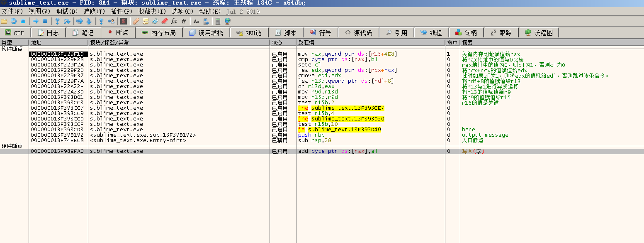Image resolution: width=644 pixels, height=243 pixels.
Task: Switch to the 内存布局 tab
Action: tap(159, 33)
